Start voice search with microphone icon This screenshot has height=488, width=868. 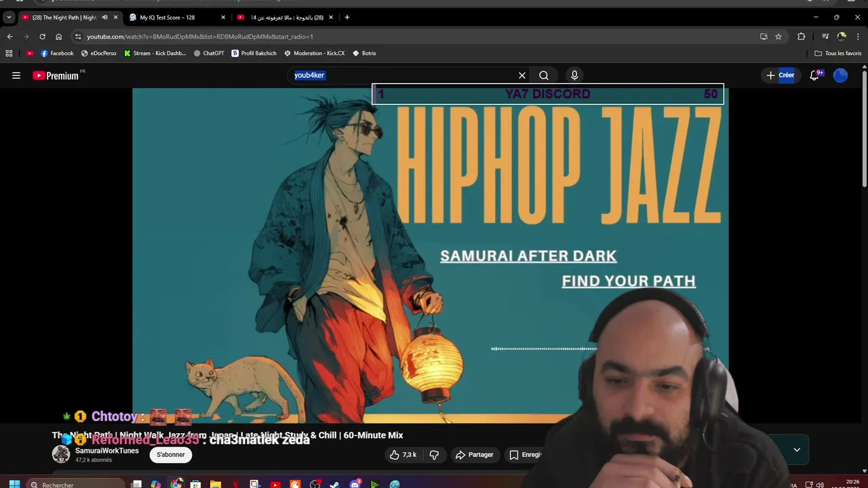[574, 75]
